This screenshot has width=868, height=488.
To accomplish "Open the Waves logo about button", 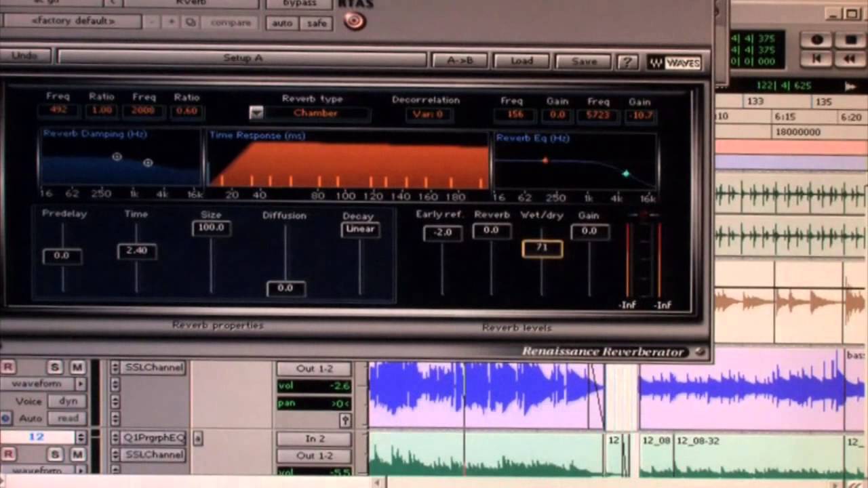I will pyautogui.click(x=673, y=63).
